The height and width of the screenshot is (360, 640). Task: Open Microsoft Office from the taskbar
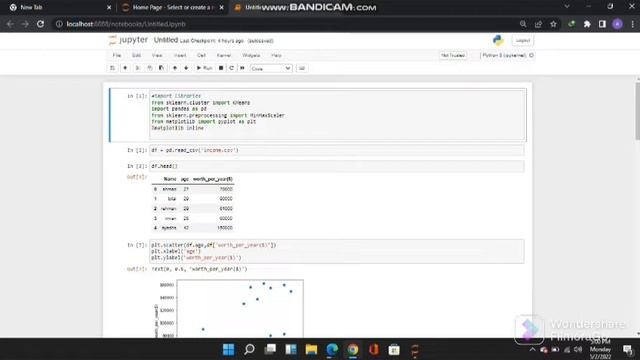[374, 349]
